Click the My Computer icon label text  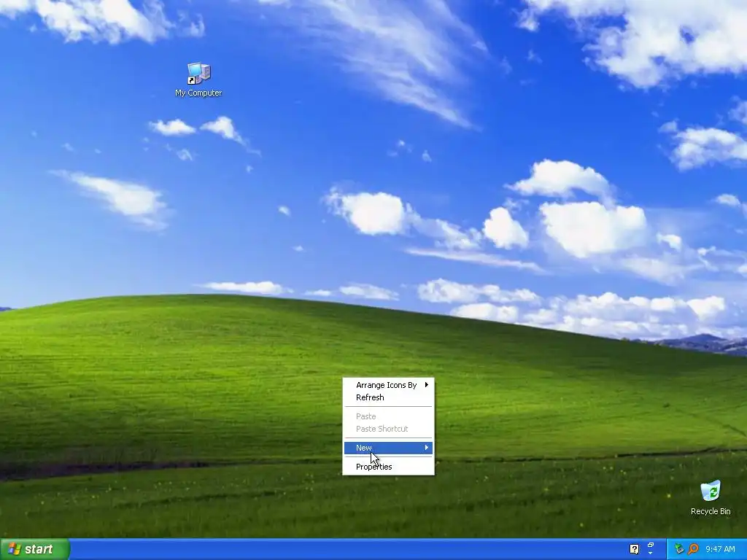point(198,93)
